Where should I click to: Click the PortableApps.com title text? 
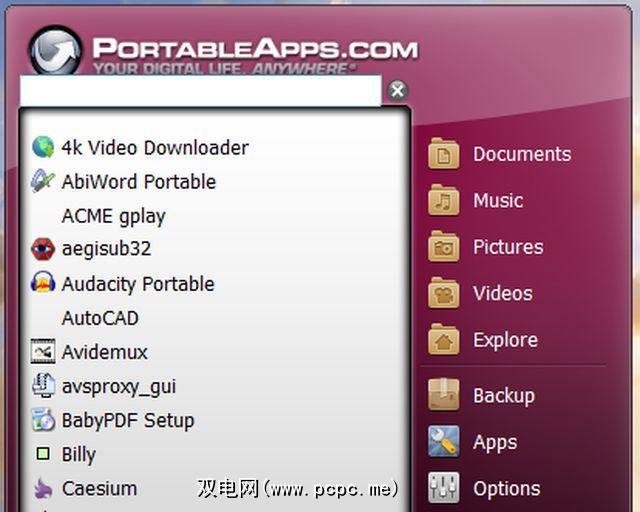click(x=256, y=49)
